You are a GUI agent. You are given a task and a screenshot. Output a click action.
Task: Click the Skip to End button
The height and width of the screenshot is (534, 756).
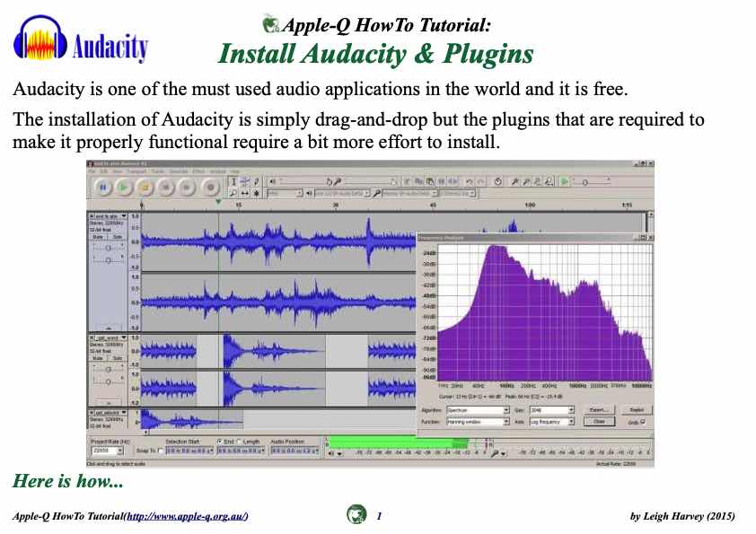tap(187, 187)
